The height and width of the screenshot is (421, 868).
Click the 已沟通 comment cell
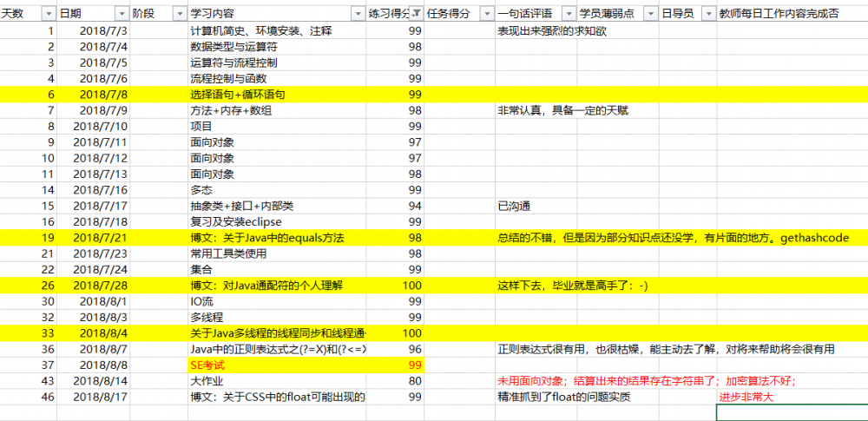click(x=536, y=207)
